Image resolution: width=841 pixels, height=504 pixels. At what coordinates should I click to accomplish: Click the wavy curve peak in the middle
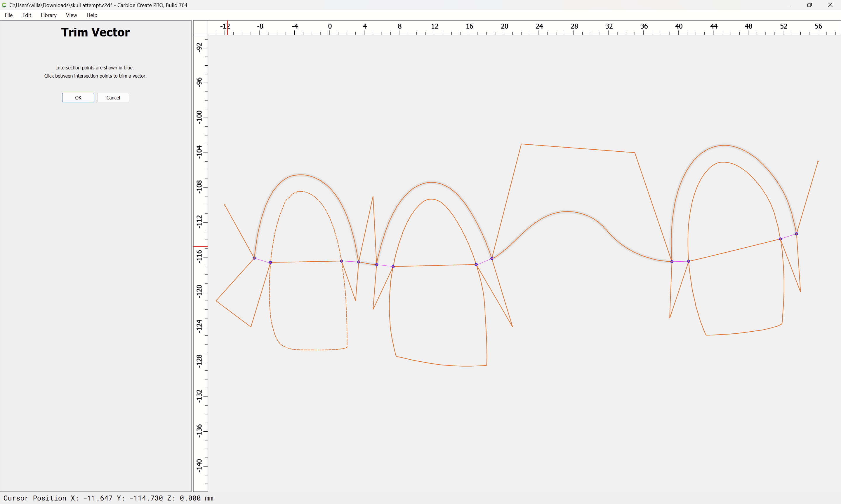point(568,211)
